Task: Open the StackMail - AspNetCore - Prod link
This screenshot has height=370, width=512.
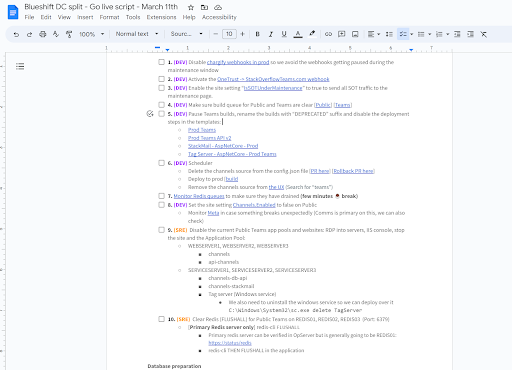Action: click(x=223, y=146)
